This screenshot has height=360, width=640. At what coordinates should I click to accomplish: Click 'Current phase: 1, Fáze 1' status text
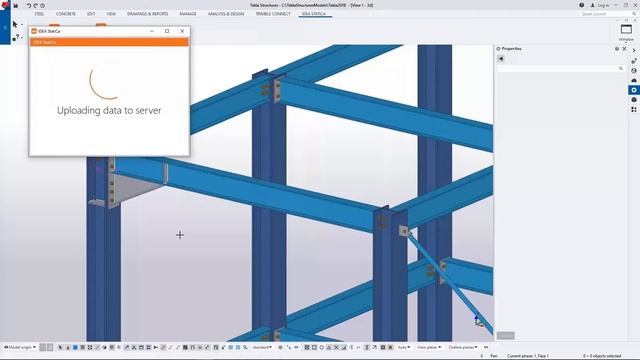click(528, 356)
